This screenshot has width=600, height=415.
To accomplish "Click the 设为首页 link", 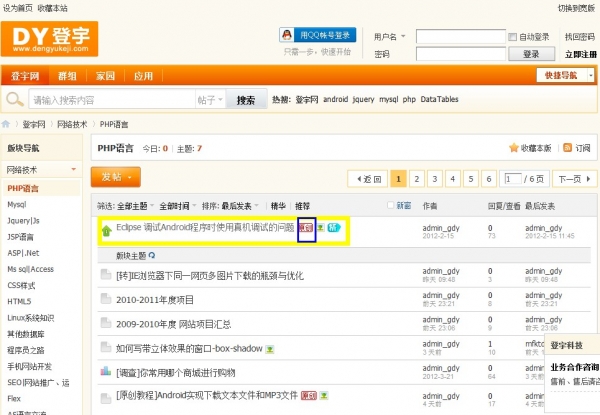I will tap(18, 8).
